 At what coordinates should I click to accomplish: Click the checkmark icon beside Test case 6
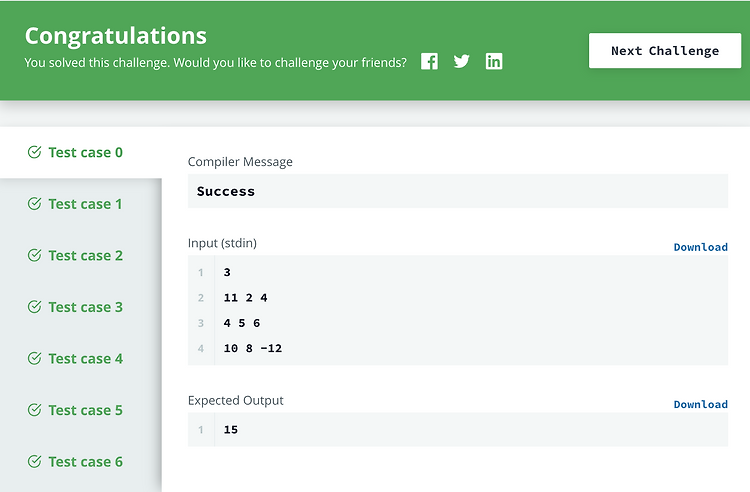[34, 461]
